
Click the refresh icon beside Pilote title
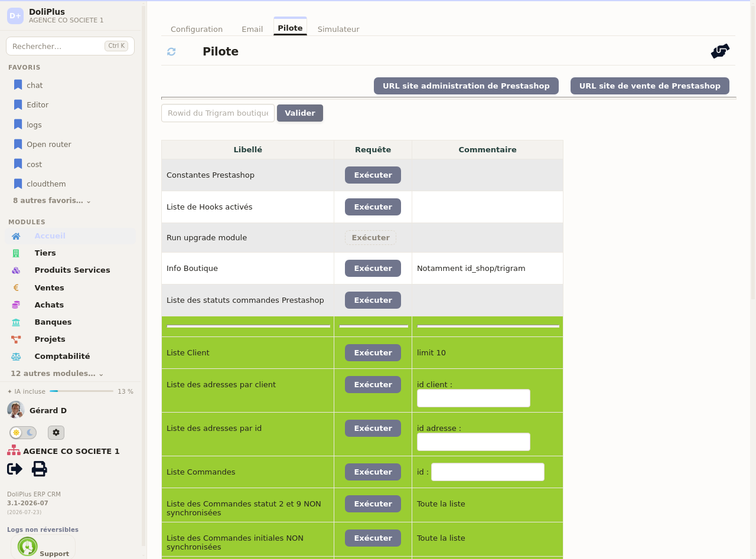pos(171,51)
